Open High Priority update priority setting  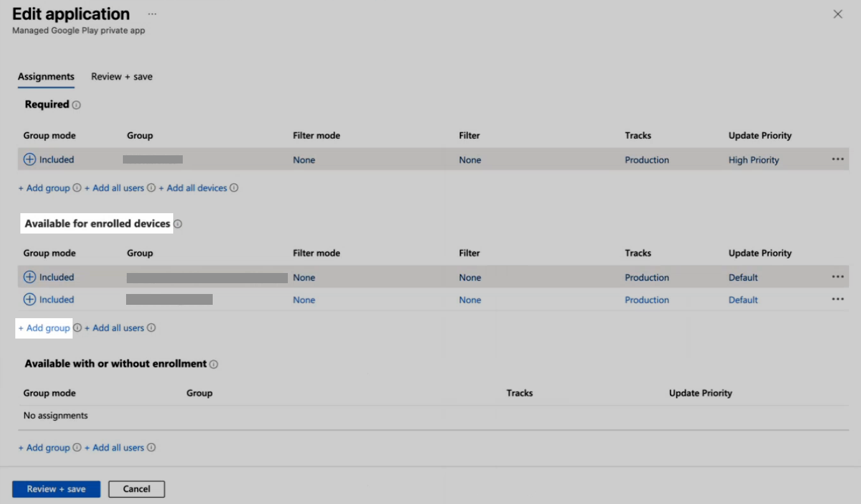(x=753, y=160)
